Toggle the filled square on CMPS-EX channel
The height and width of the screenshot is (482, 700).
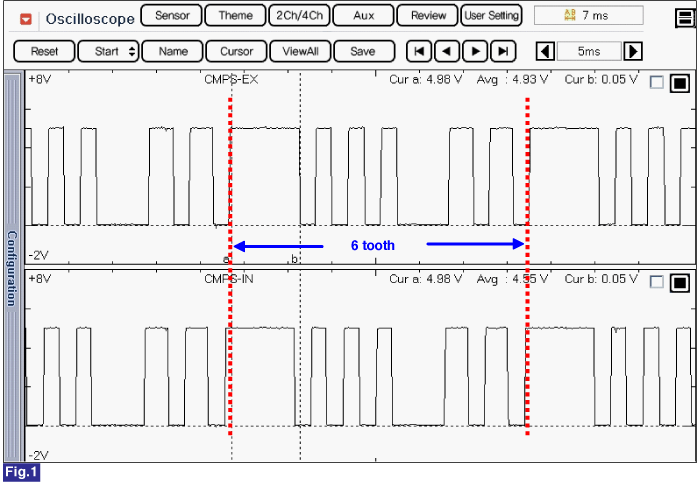[680, 83]
